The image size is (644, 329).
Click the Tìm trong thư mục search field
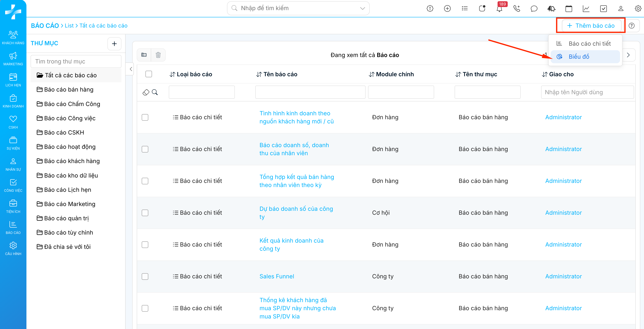76,62
